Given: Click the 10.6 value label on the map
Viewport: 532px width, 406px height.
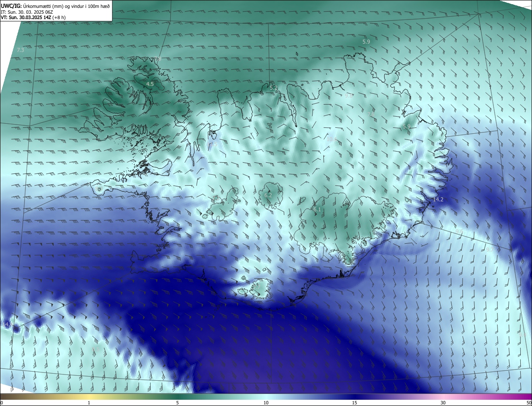Looking at the screenshot, I should click(331, 139).
